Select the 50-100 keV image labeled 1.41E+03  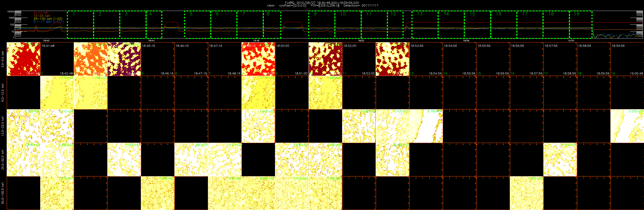(292, 193)
